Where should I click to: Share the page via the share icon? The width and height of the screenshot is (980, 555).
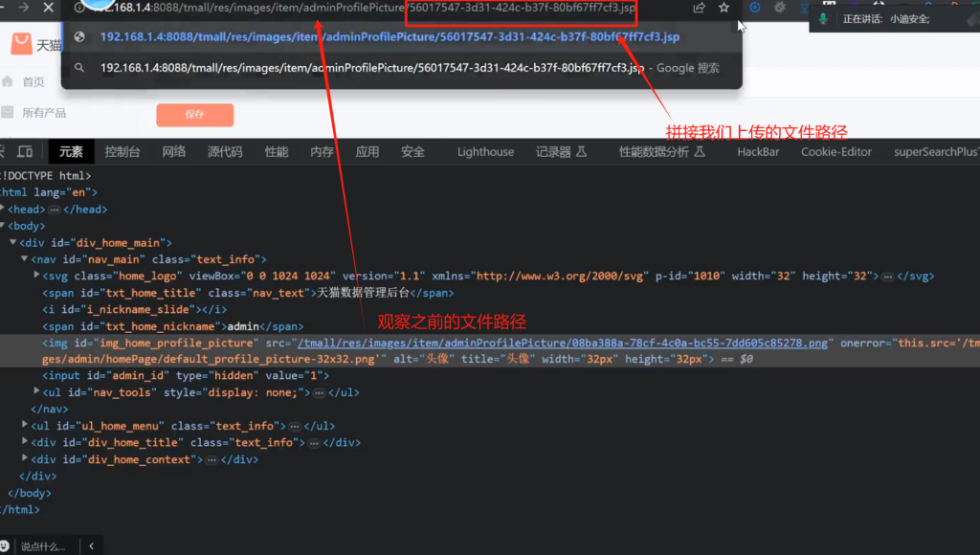(699, 8)
